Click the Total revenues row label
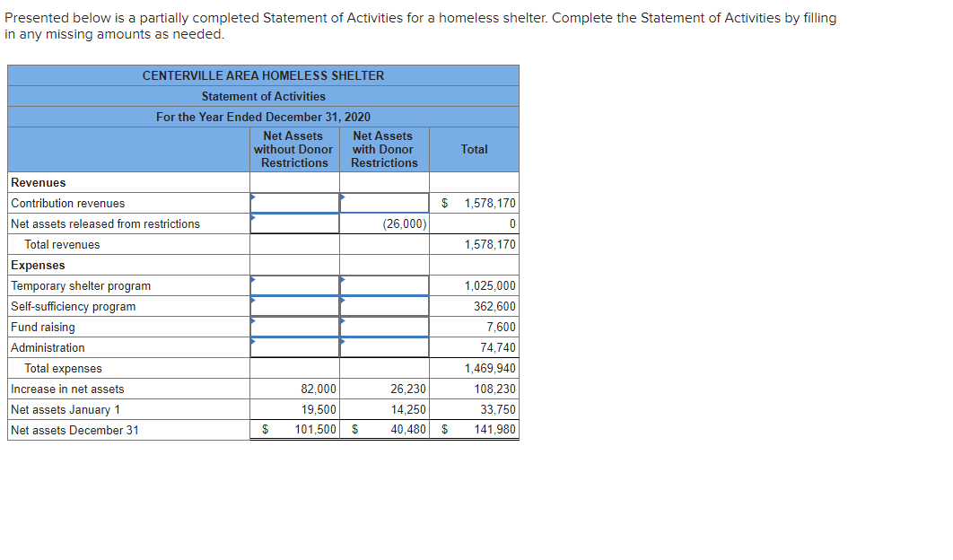This screenshot has width=953, height=560. [x=62, y=244]
